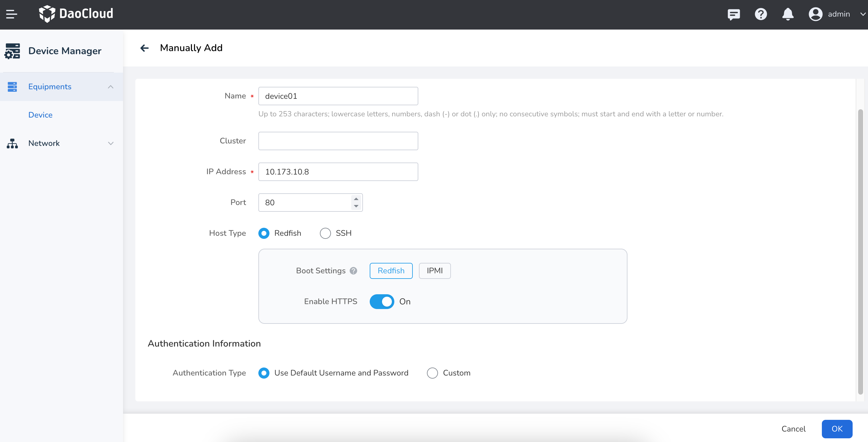868x442 pixels.
Task: Click the Device Manager header icon
Action: coord(13,51)
